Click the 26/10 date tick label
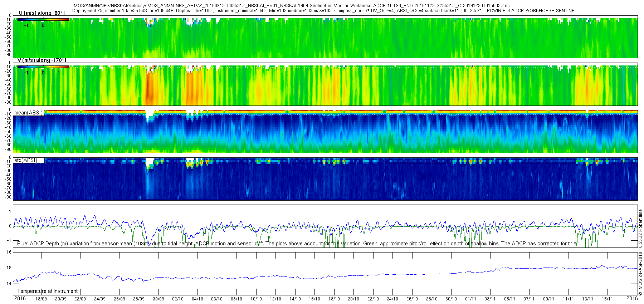Screen dimensions: 644x304 click(412, 299)
